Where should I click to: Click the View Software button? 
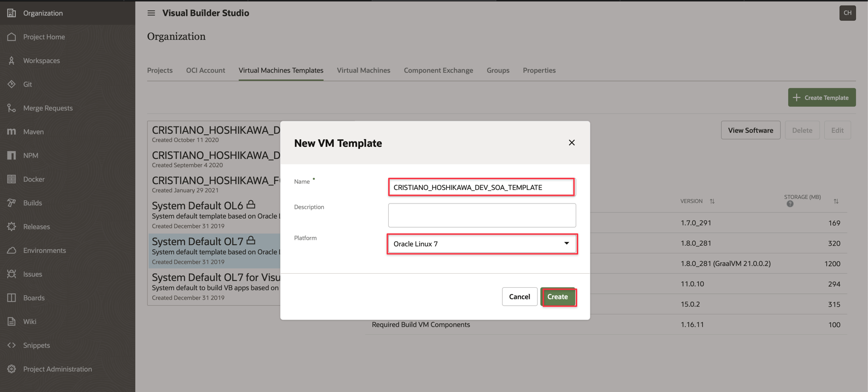751,130
